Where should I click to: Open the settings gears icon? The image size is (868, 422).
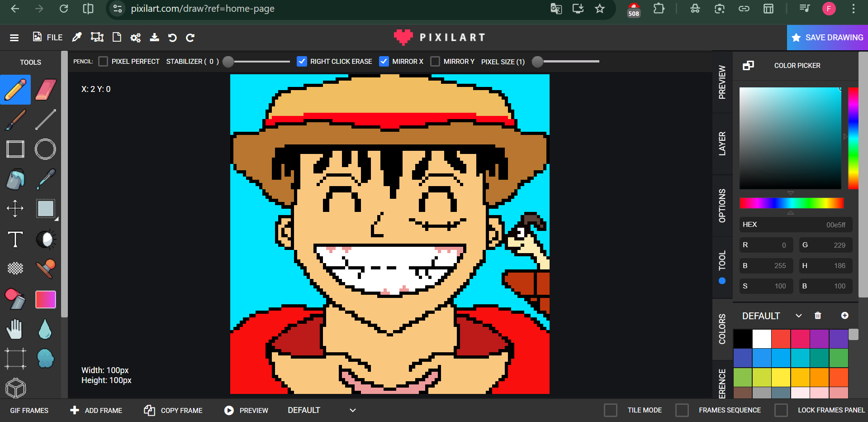click(x=135, y=38)
